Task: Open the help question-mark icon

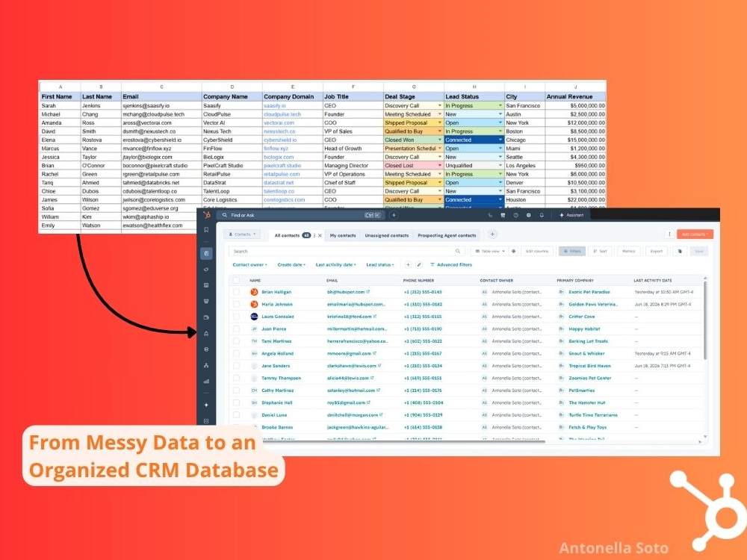Action: coord(515,215)
